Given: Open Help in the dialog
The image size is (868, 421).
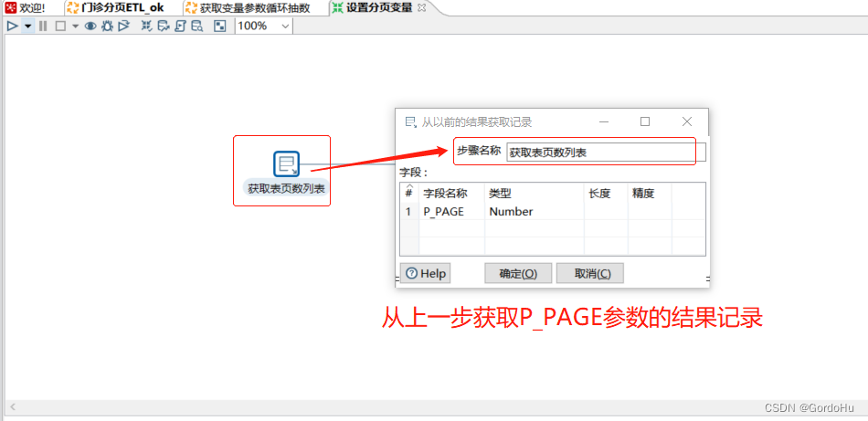Looking at the screenshot, I should 425,273.
